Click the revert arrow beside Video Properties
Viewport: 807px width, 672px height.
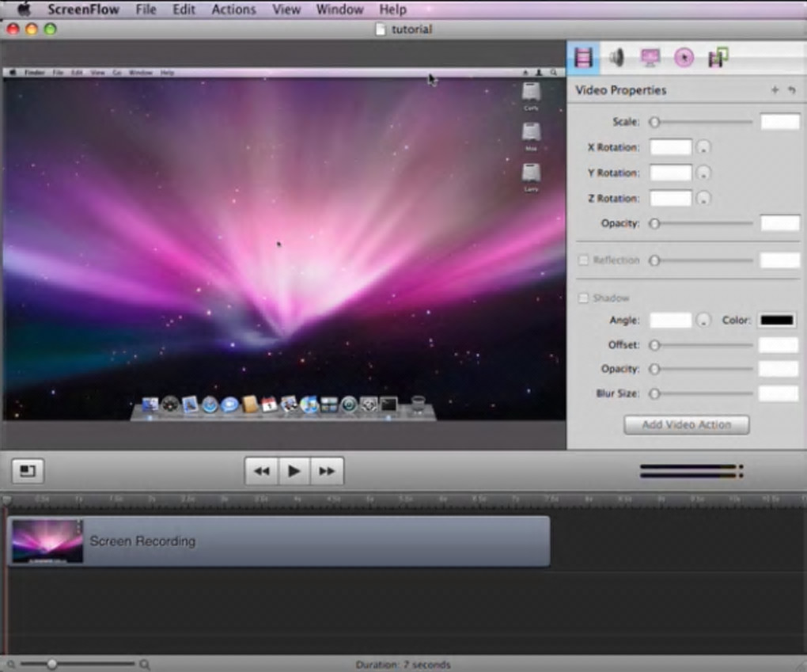[x=792, y=90]
